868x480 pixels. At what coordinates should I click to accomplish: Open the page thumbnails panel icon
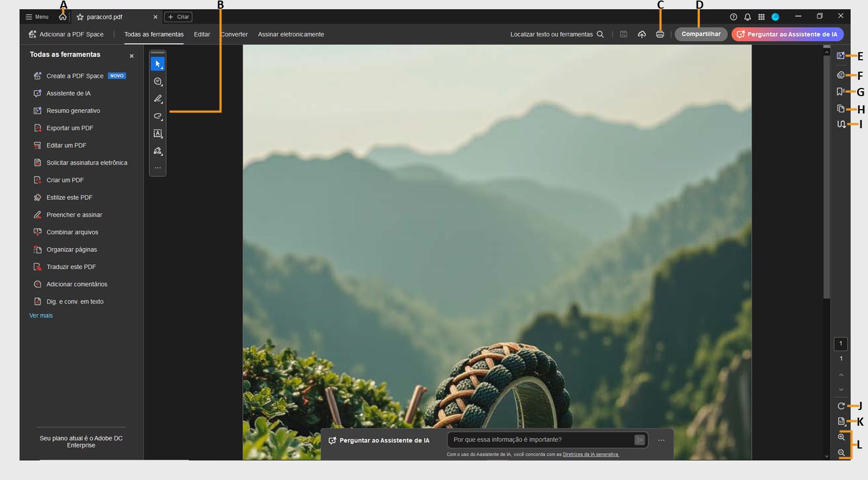[841, 109]
